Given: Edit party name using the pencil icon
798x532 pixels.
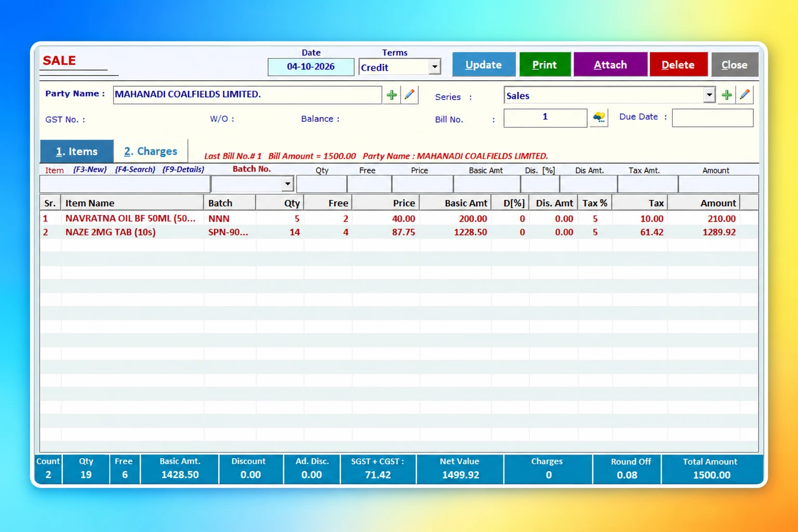Looking at the screenshot, I should (409, 95).
